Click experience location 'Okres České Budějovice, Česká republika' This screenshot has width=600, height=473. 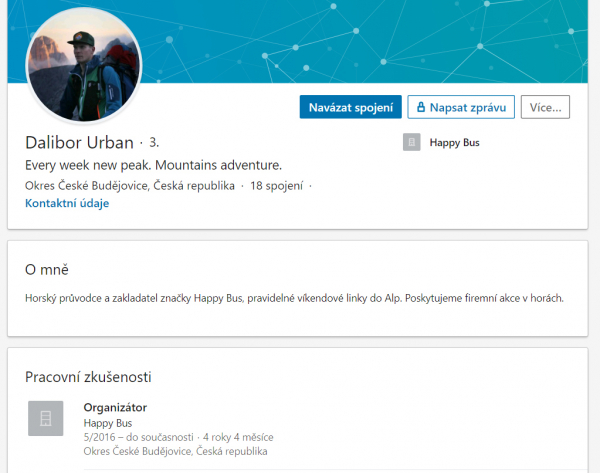175,452
